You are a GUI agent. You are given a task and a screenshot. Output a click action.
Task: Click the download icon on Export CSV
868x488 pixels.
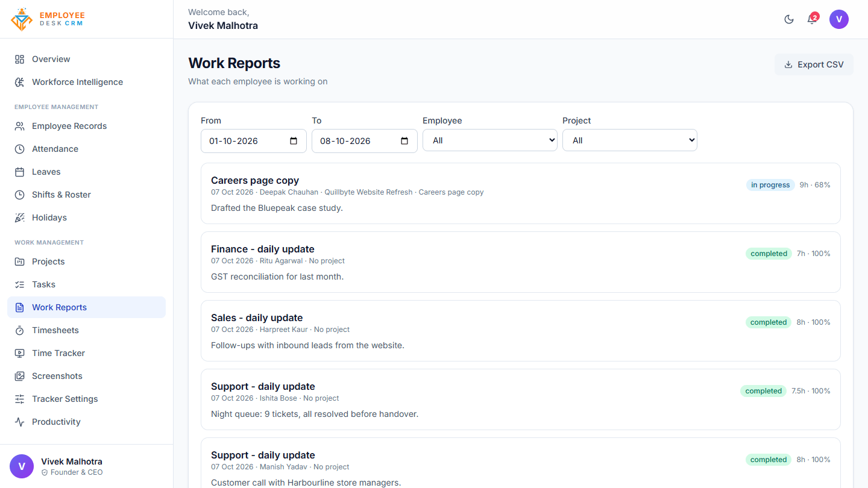click(788, 64)
